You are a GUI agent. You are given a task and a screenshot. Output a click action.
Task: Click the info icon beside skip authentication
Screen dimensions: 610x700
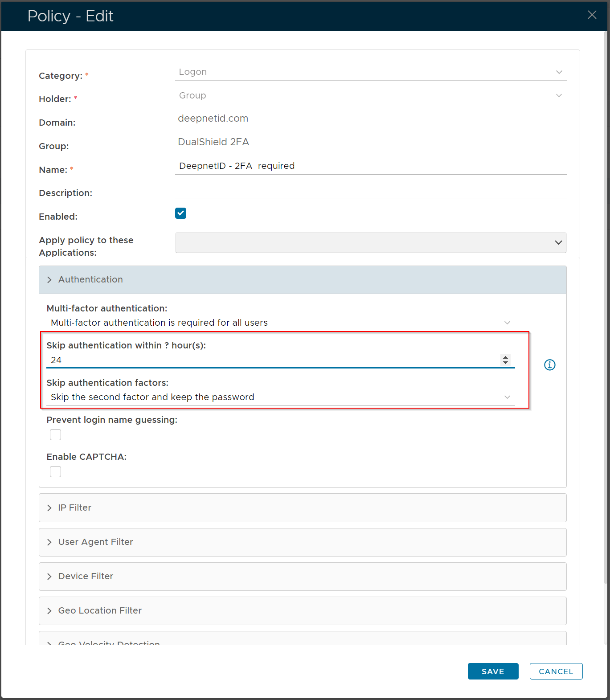549,365
